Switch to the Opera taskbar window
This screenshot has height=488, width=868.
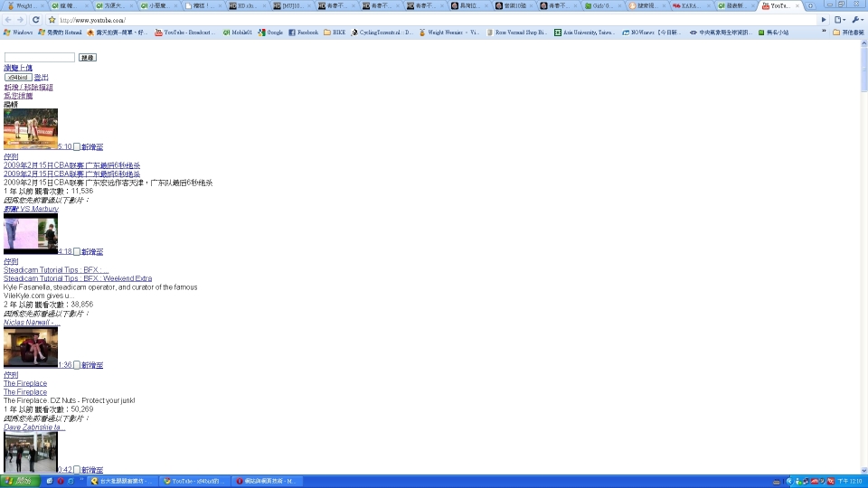point(268,482)
